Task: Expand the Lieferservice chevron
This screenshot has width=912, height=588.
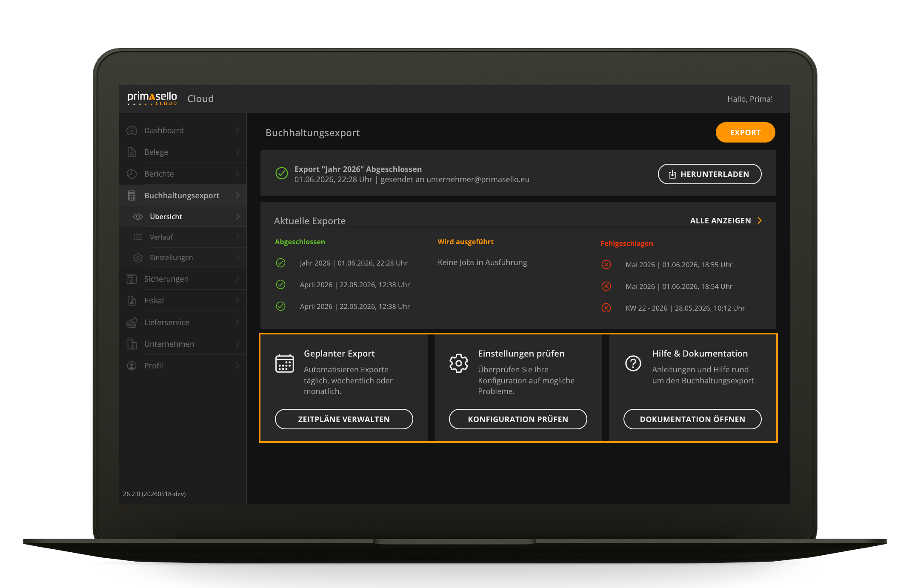Action: click(x=237, y=323)
